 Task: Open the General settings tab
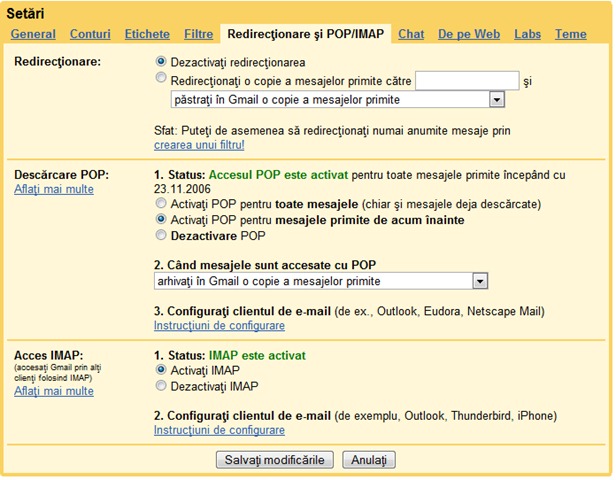(33, 34)
